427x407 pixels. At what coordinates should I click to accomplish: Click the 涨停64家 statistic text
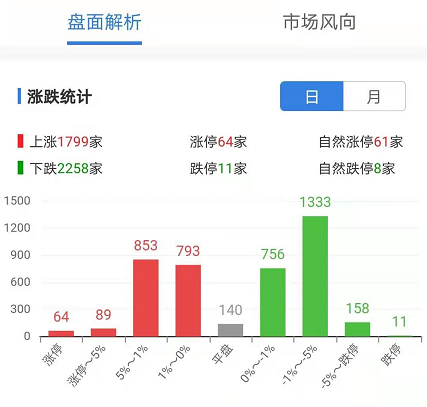pos(219,142)
